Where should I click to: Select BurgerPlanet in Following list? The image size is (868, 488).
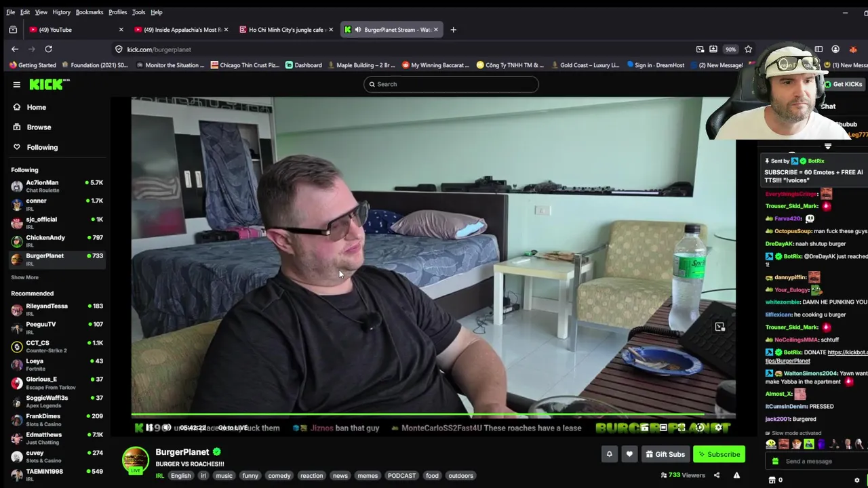point(57,259)
